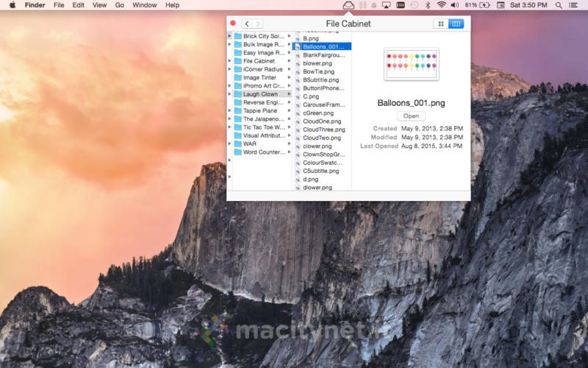588x368 pixels.
Task: Expand the Brick City Sol... folder arrow
Action: point(289,36)
